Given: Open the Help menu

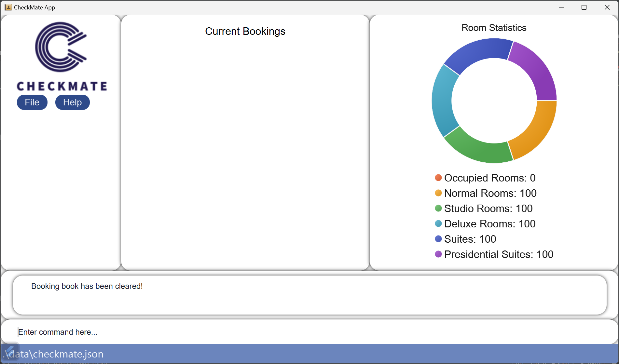Looking at the screenshot, I should pos(72,102).
